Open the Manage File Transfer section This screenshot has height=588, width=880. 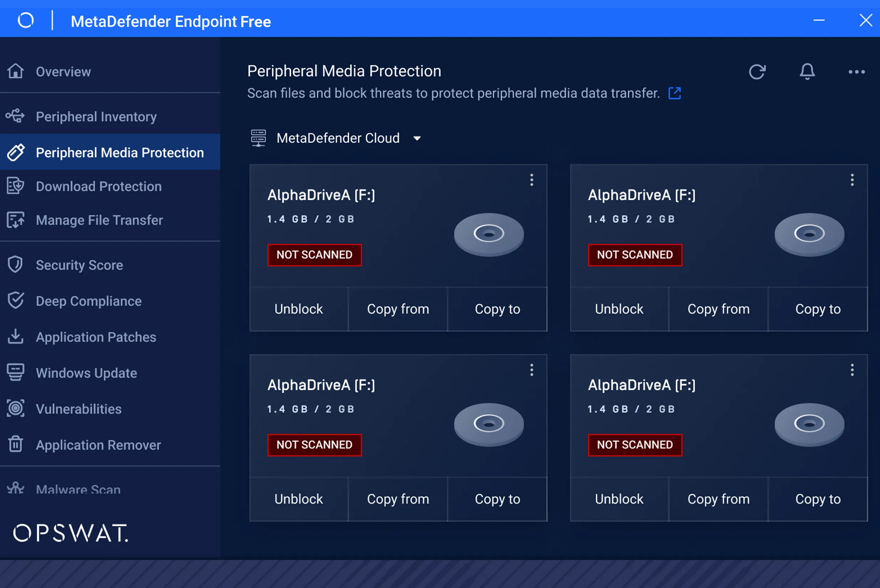point(110,220)
